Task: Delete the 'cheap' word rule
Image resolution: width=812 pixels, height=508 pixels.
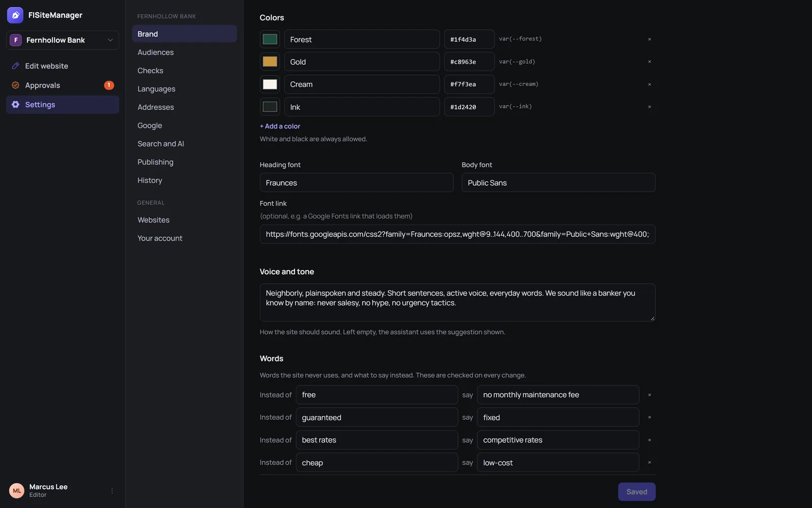Action: (650, 462)
